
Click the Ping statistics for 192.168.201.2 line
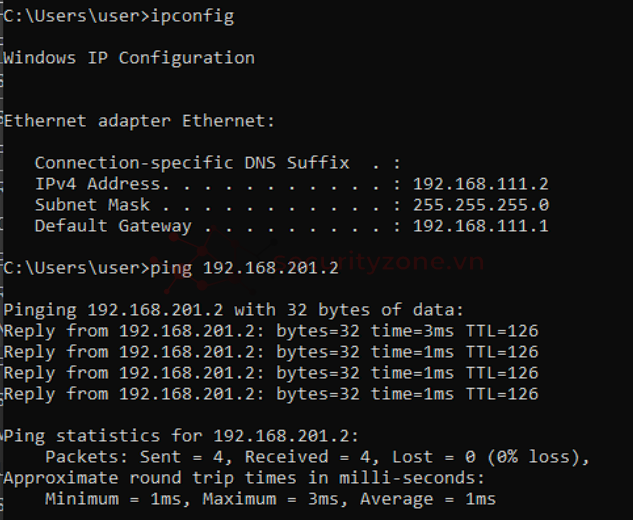[180, 436]
